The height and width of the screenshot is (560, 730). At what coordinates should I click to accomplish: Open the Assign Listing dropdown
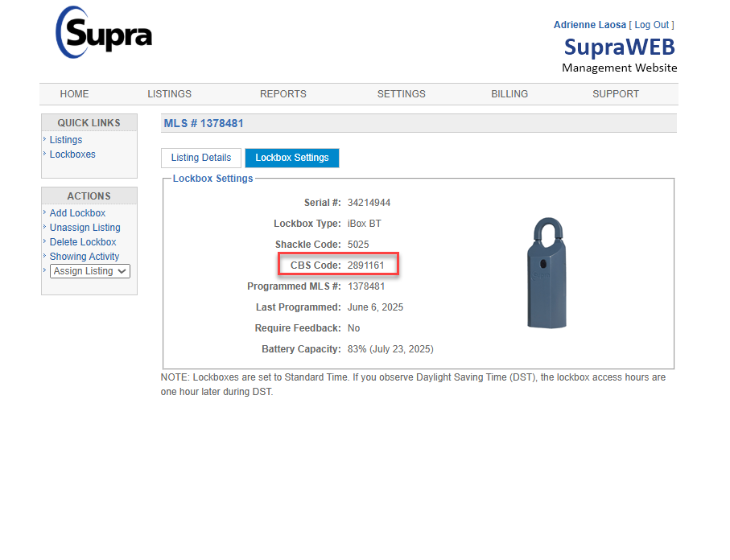[x=90, y=271]
